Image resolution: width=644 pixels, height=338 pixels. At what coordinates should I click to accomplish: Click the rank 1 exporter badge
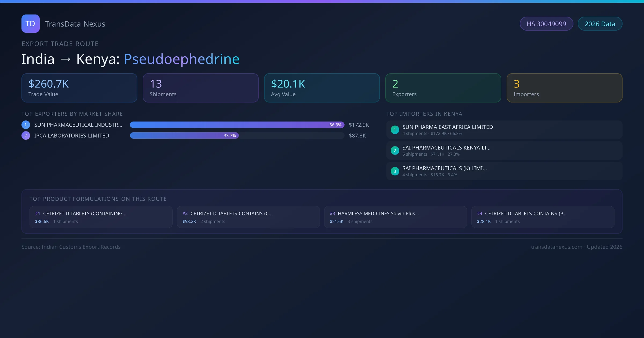(x=26, y=125)
